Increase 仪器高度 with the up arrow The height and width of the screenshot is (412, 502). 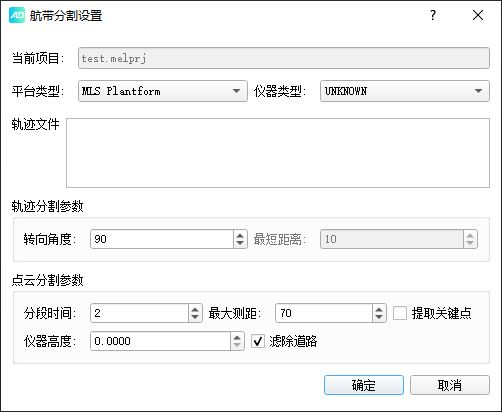(x=237, y=337)
